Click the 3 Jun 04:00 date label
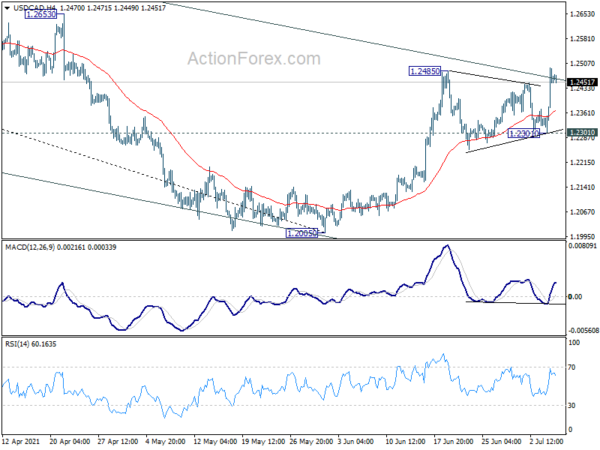This screenshot has width=600, height=450. tap(356, 441)
